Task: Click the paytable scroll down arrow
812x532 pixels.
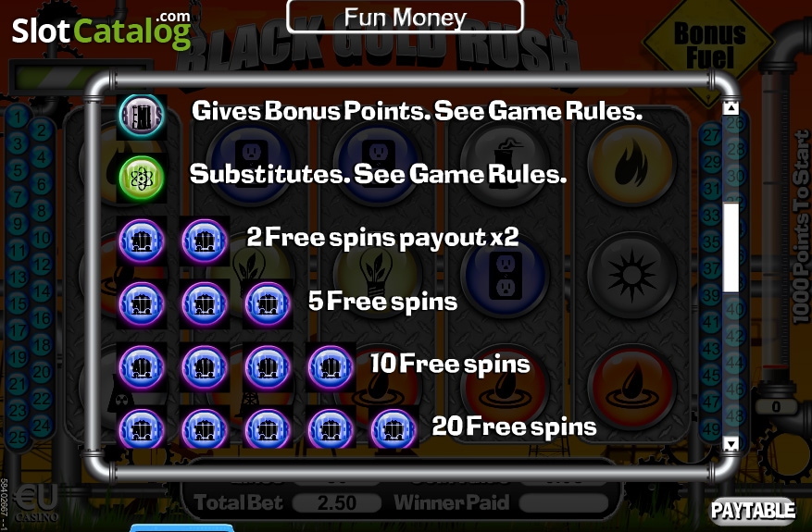Action: coord(731,443)
